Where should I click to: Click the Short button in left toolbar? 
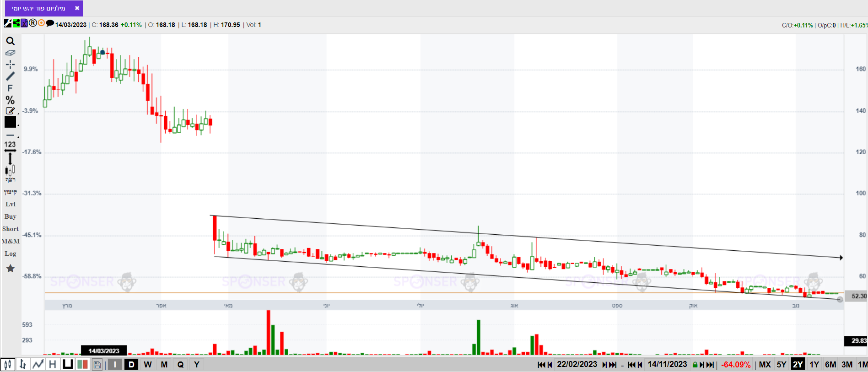click(11, 229)
